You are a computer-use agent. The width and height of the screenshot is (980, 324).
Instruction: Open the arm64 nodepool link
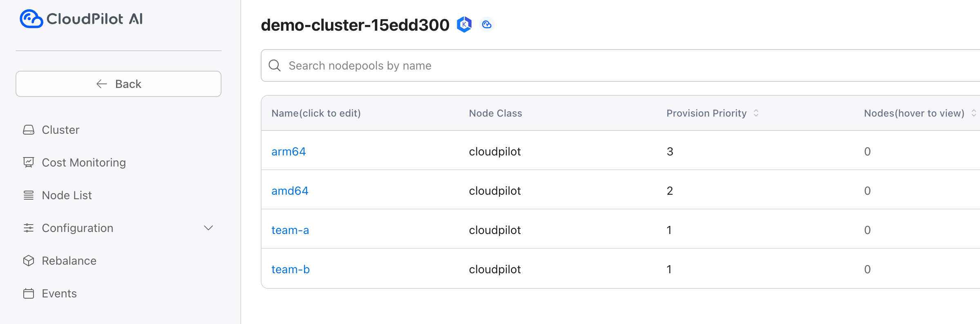(289, 151)
